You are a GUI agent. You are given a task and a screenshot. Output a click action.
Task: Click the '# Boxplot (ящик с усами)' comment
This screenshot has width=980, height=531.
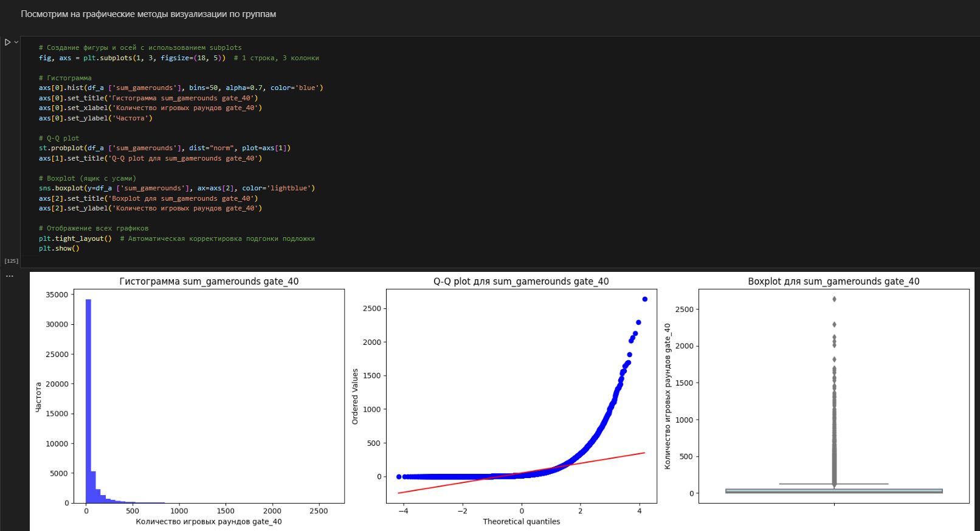(x=88, y=178)
